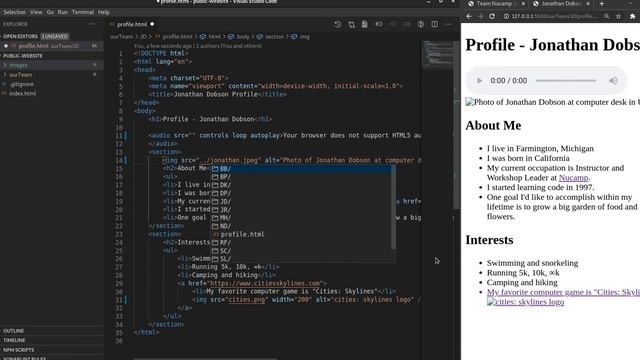Open the Run menu
This screenshot has height=360, width=640.
tap(62, 12)
